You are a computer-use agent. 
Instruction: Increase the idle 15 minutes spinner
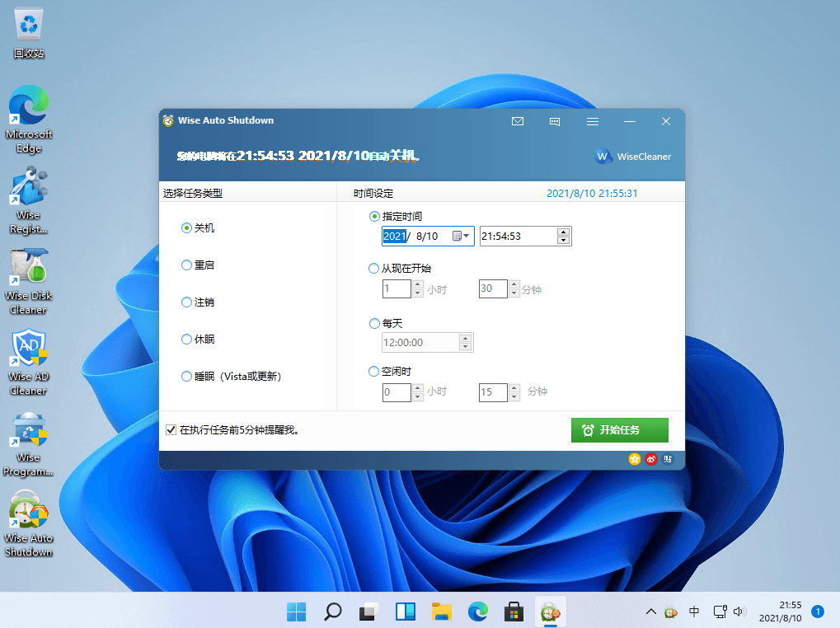tap(514, 388)
